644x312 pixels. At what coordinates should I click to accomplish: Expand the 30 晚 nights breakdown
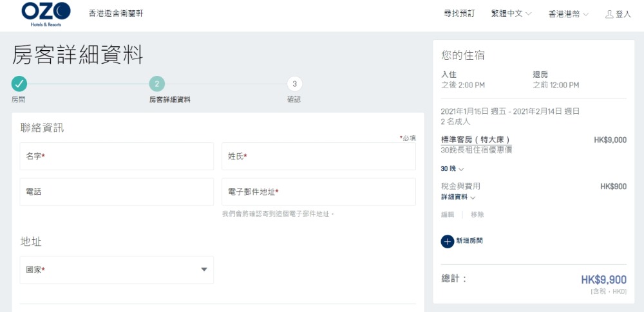coord(452,169)
